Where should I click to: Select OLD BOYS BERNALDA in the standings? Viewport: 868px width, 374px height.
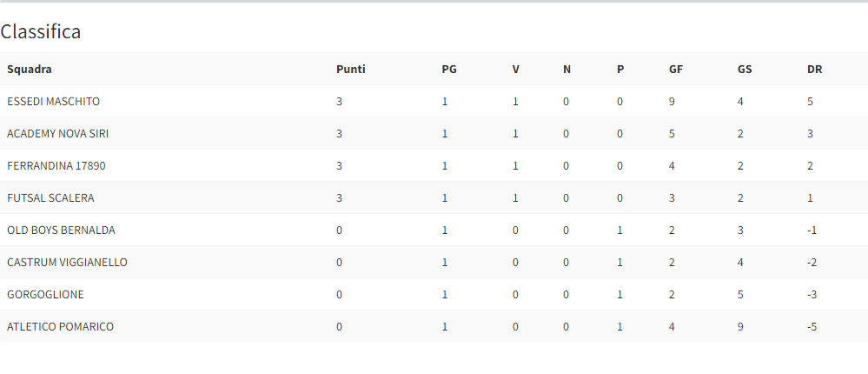[x=61, y=230]
